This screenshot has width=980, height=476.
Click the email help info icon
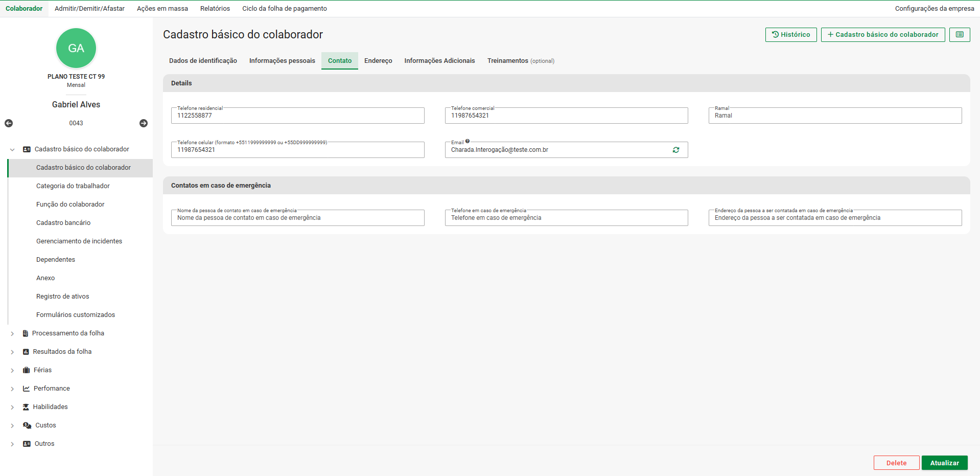[468, 142]
